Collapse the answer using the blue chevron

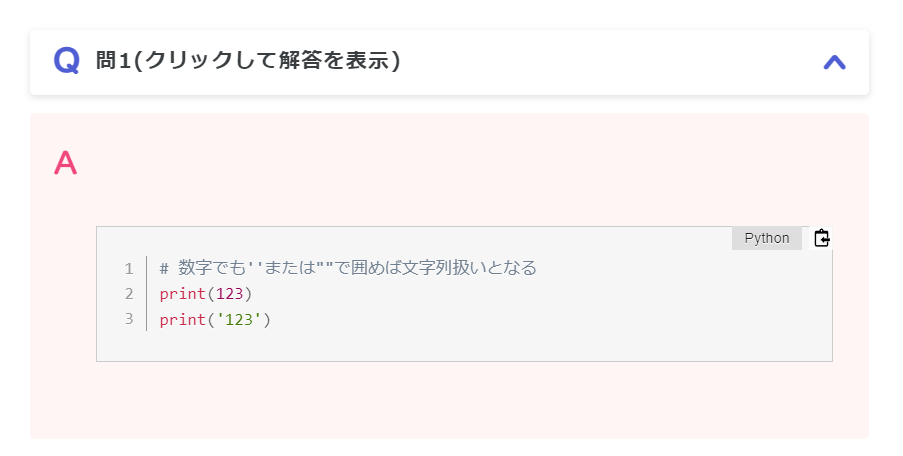pos(834,62)
